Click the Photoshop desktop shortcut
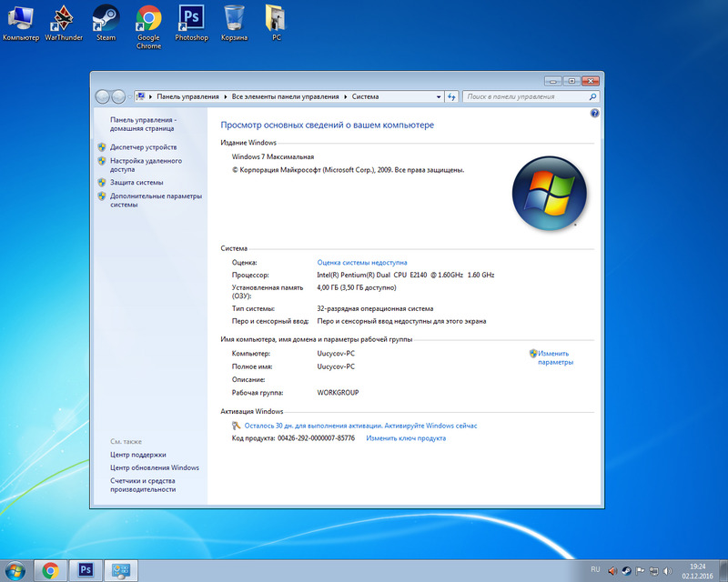Screen dimensions: 728x582 [x=191, y=22]
